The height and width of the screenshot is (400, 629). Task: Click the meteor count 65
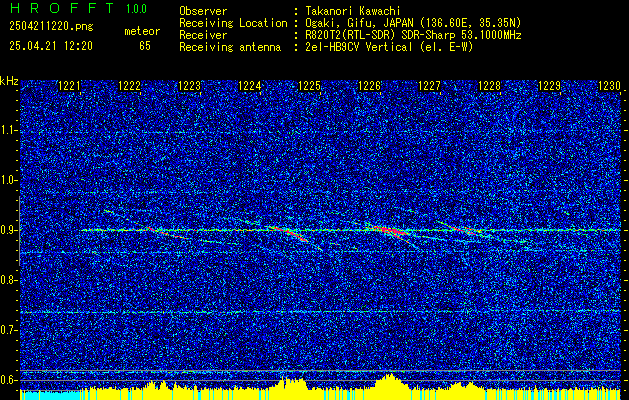tap(145, 46)
